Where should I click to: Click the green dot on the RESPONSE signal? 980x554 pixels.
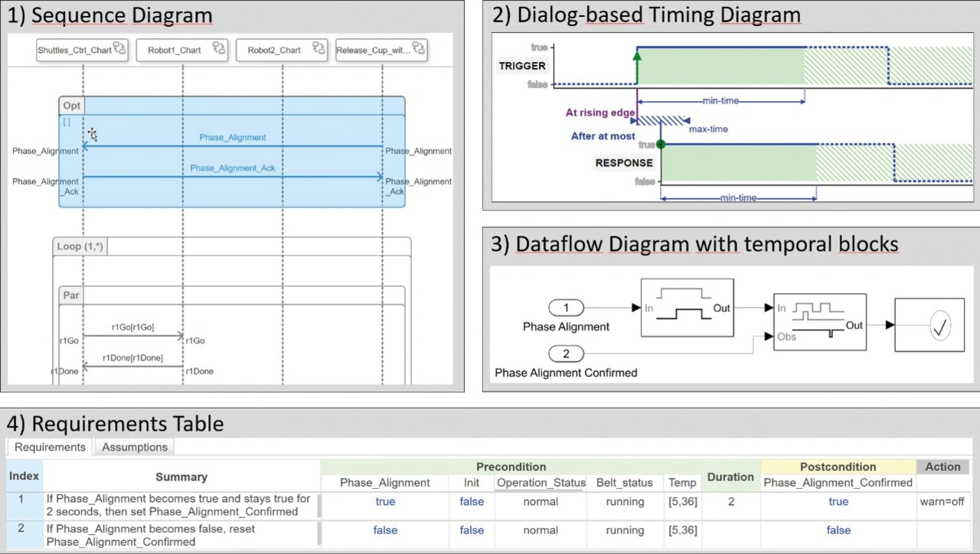tap(661, 145)
